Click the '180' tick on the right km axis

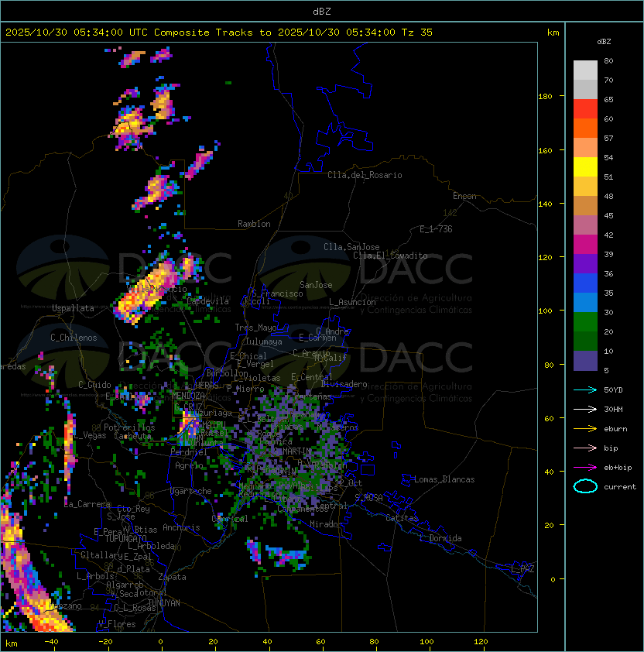[x=545, y=97]
